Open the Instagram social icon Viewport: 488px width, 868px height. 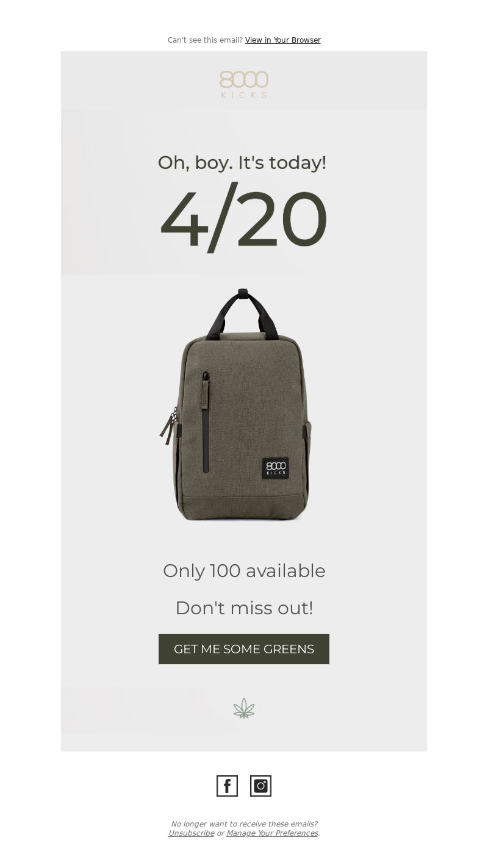[260, 786]
